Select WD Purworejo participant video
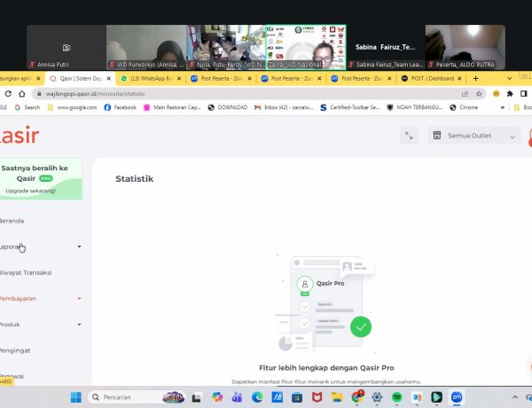The height and width of the screenshot is (408, 532). (x=146, y=47)
